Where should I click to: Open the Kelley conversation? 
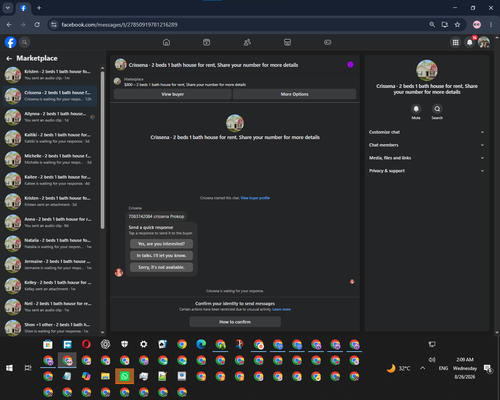click(50, 286)
